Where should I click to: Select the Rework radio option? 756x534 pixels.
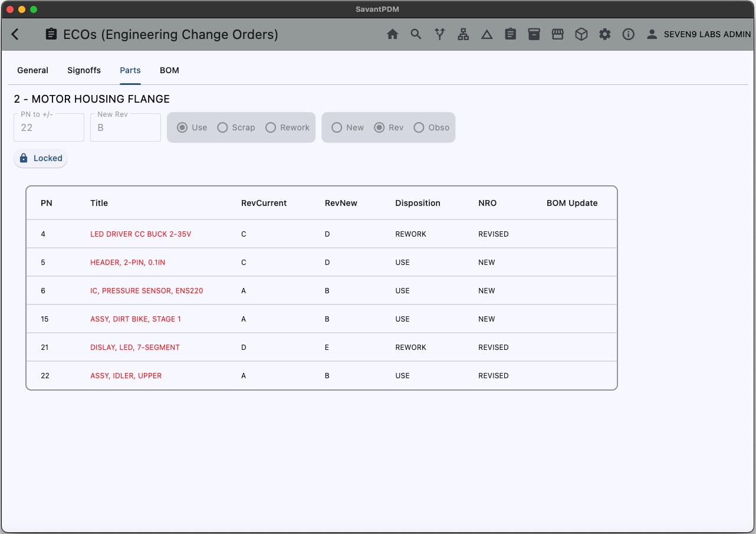271,127
